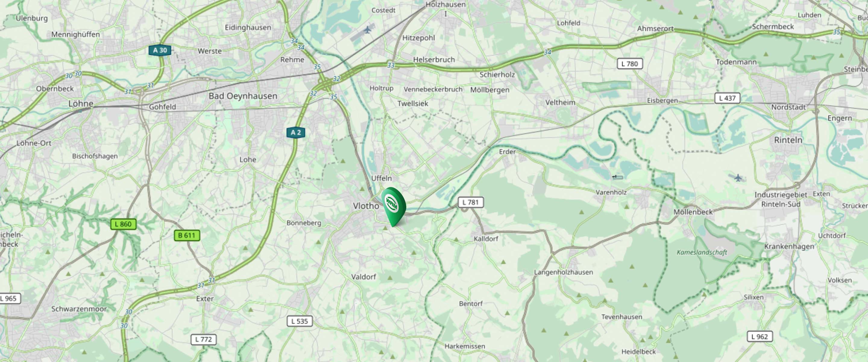Click the green B 611 road badge
Screen dimensions: 868x362
(x=187, y=235)
